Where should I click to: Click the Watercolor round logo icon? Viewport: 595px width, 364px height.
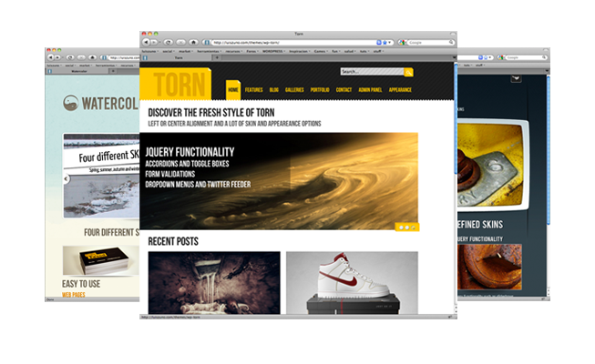click(x=71, y=105)
